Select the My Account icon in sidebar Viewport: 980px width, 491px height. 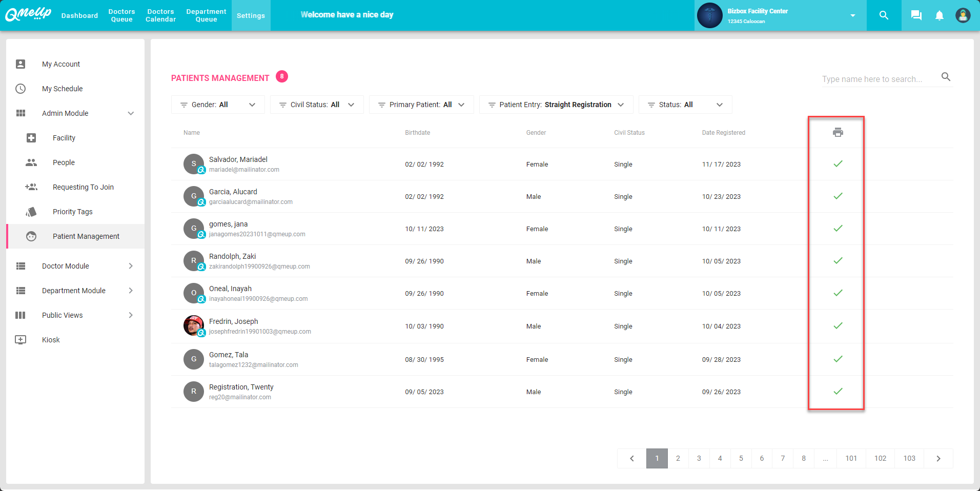(21, 64)
